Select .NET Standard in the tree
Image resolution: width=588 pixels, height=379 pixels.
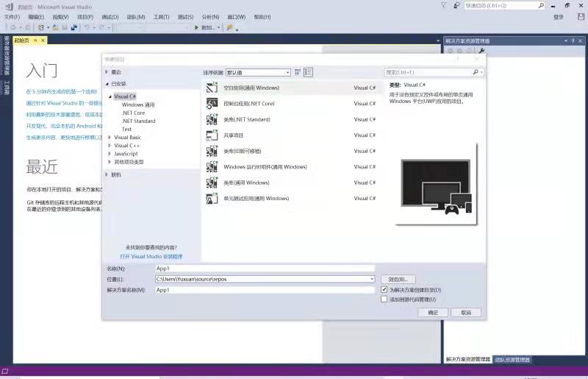click(138, 121)
